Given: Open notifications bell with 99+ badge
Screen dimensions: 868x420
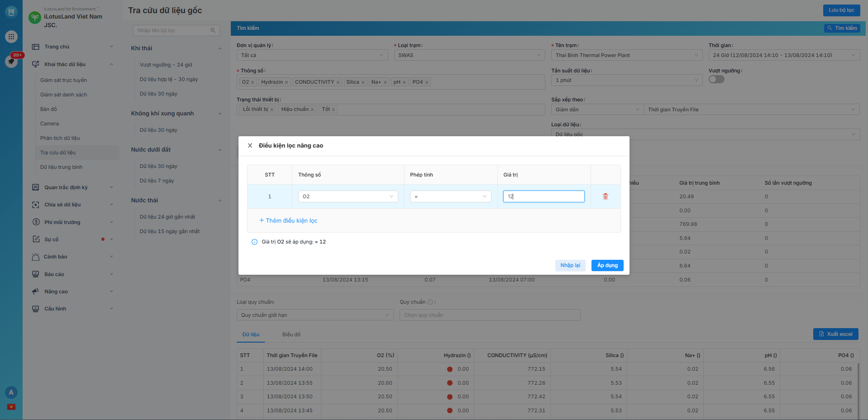Looking at the screenshot, I should [11, 61].
